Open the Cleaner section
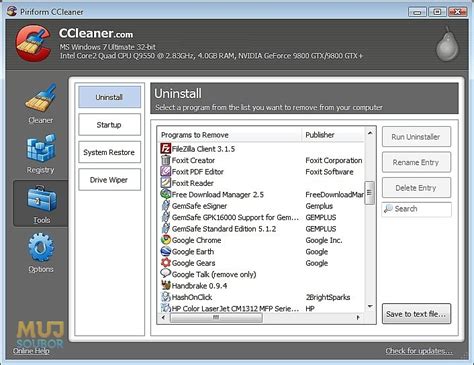Viewport: 474px width, 365px height. click(40, 104)
